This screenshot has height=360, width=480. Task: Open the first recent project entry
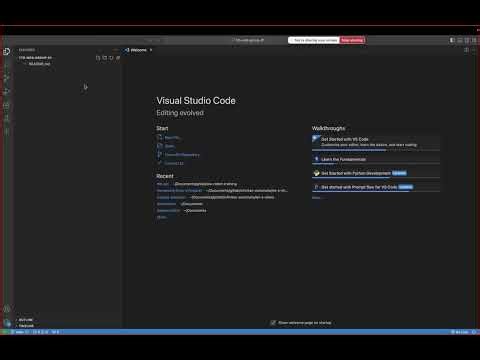coord(163,184)
